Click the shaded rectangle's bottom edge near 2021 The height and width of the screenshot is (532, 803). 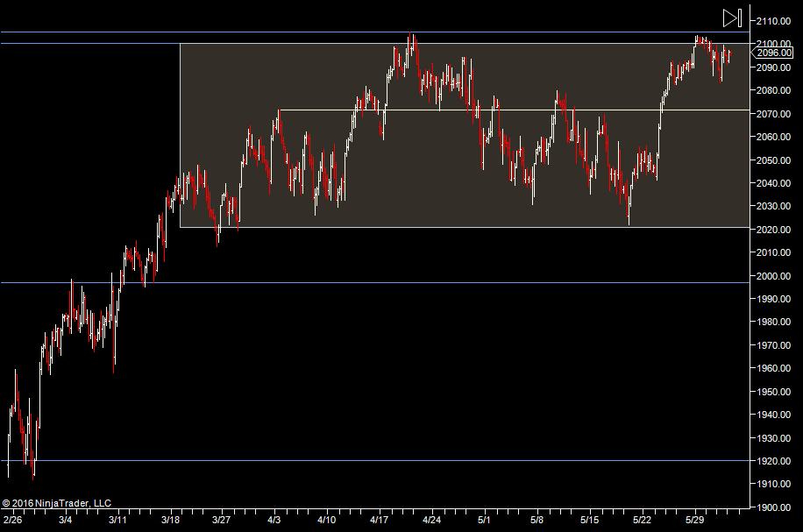[438, 228]
